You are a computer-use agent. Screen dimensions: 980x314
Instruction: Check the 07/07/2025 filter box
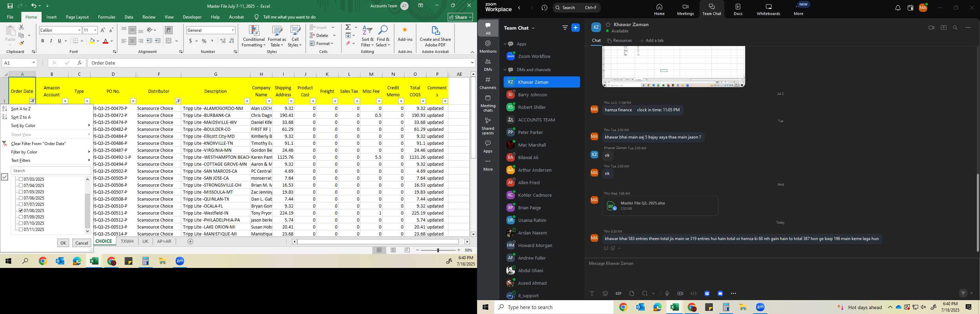pos(21,204)
